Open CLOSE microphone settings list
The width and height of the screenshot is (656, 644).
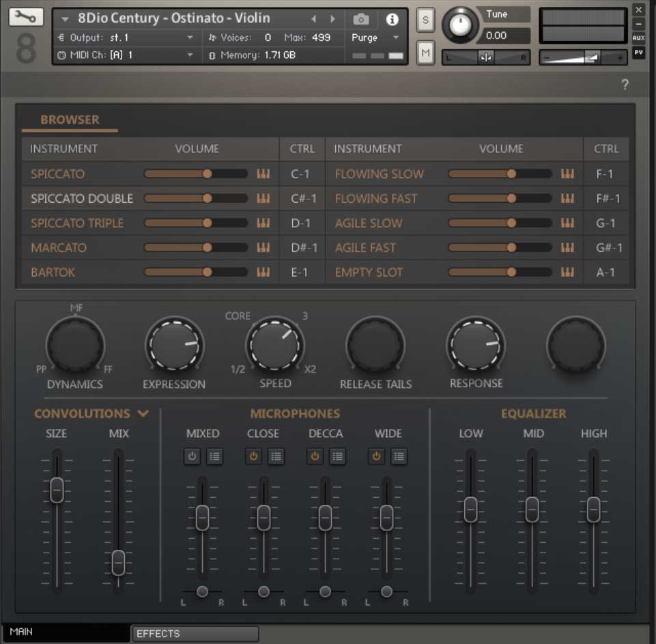point(276,456)
